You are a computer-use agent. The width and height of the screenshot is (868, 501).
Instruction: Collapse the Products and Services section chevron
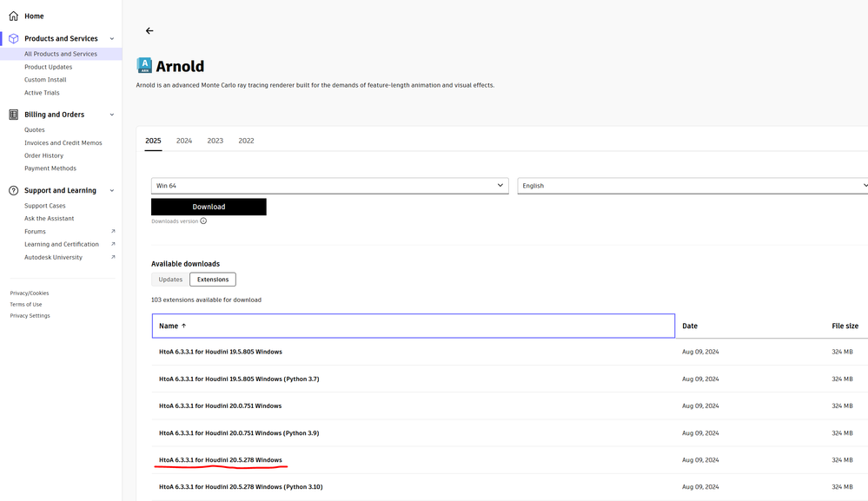click(x=112, y=39)
